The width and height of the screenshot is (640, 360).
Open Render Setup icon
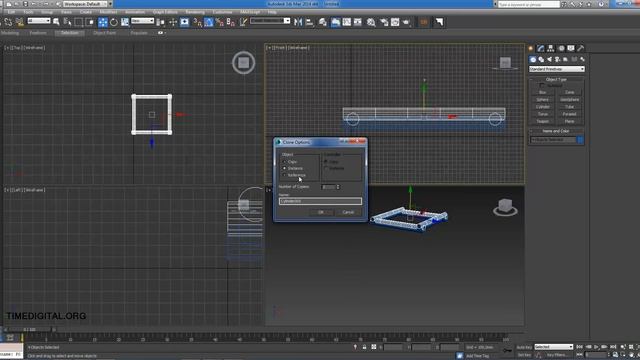(384, 22)
